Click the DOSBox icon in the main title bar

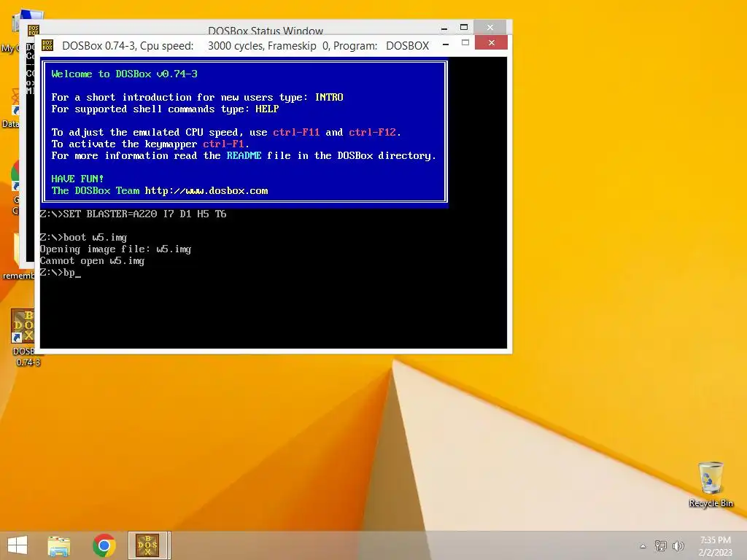pyautogui.click(x=47, y=45)
